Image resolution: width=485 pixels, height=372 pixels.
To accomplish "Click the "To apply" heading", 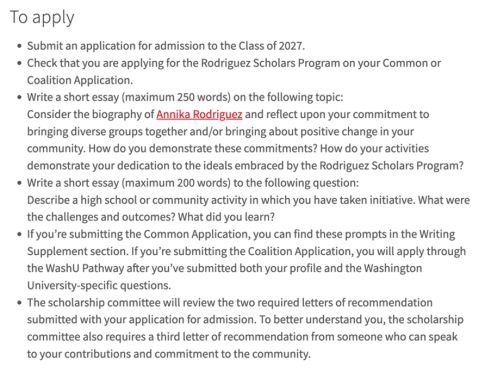I will (42, 18).
